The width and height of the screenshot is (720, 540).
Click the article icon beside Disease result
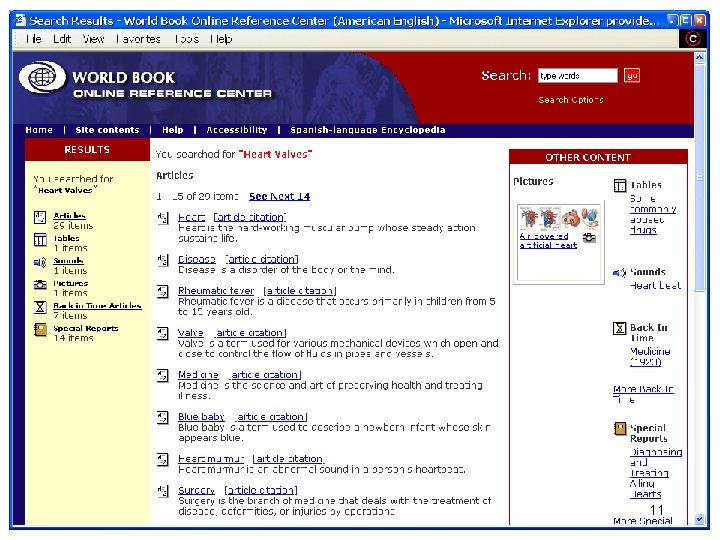(x=163, y=260)
